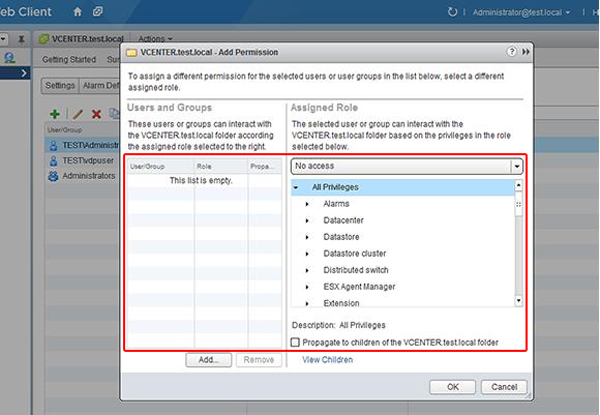
Task: Enable Propagate to children checkbox
Action: [295, 342]
